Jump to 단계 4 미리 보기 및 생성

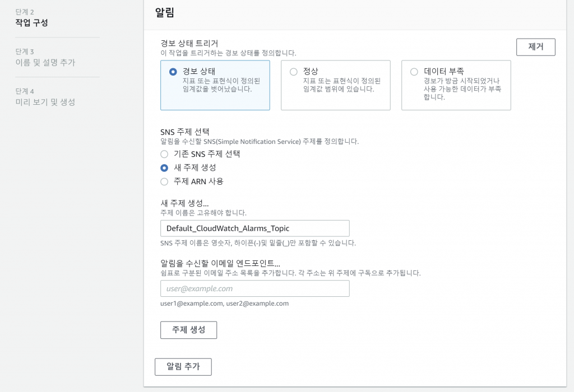45,102
